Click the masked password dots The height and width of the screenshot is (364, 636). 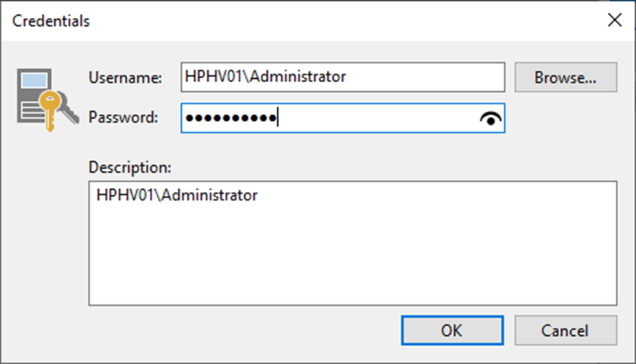(231, 118)
